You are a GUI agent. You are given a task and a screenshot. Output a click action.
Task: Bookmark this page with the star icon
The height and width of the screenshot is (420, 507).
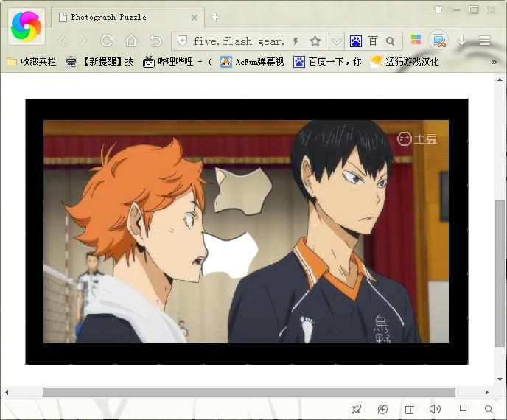pyautogui.click(x=315, y=41)
